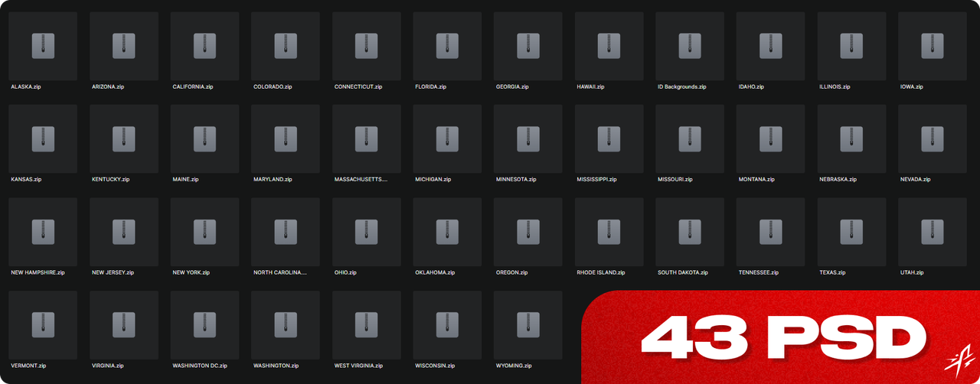Click the WASHINGTON.zip file name label
The image size is (980, 384).
[x=276, y=366]
